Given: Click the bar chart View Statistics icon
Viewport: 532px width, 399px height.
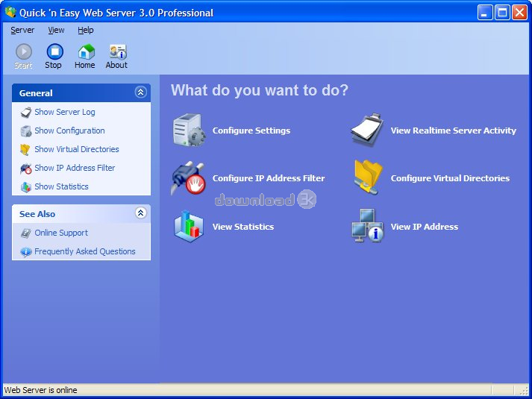Looking at the screenshot, I should click(189, 226).
